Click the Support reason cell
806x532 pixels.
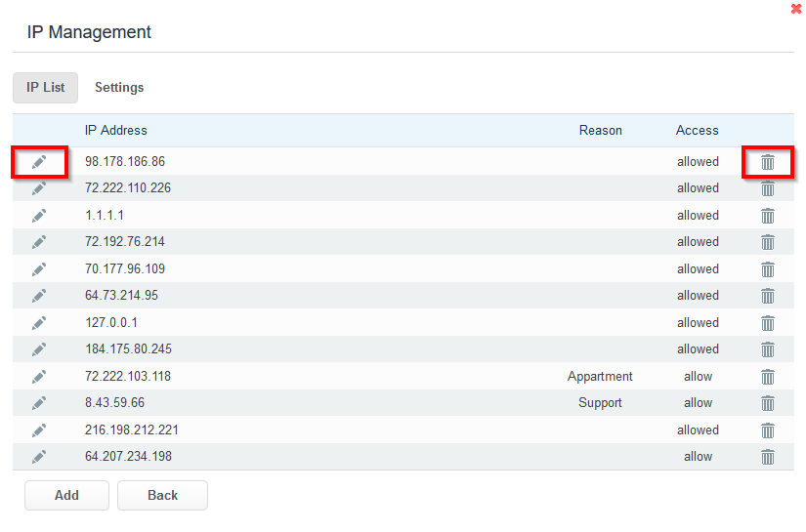click(x=600, y=403)
